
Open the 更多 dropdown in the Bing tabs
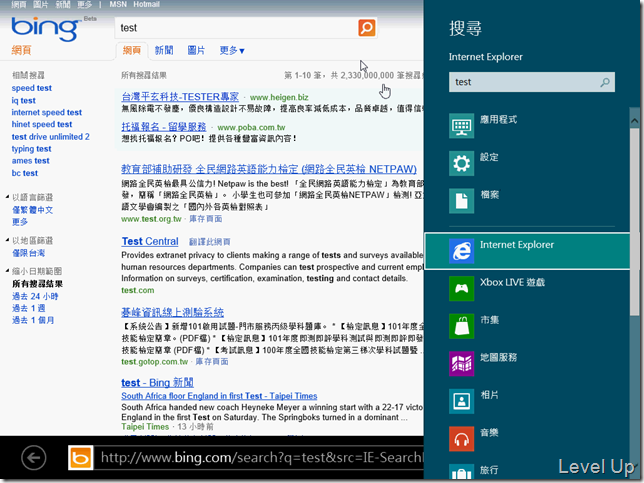tap(232, 51)
